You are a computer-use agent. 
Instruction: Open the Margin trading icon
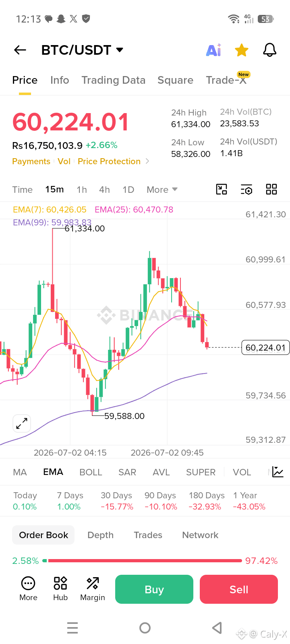pyautogui.click(x=93, y=589)
